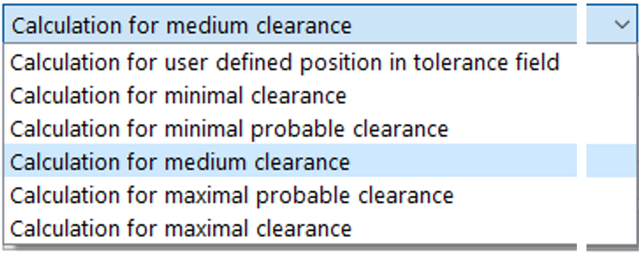Switch calculation mode to minimal clearance
The image size is (644, 256).
coord(178,96)
